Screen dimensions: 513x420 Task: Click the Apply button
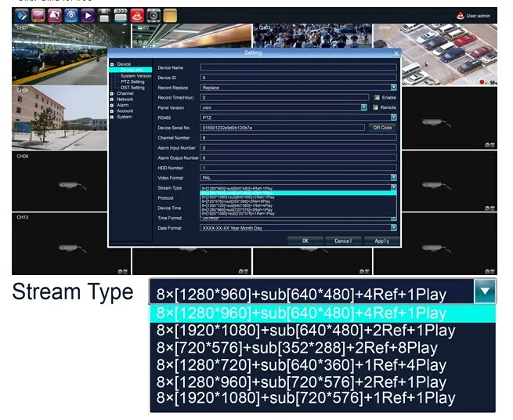coord(381,241)
